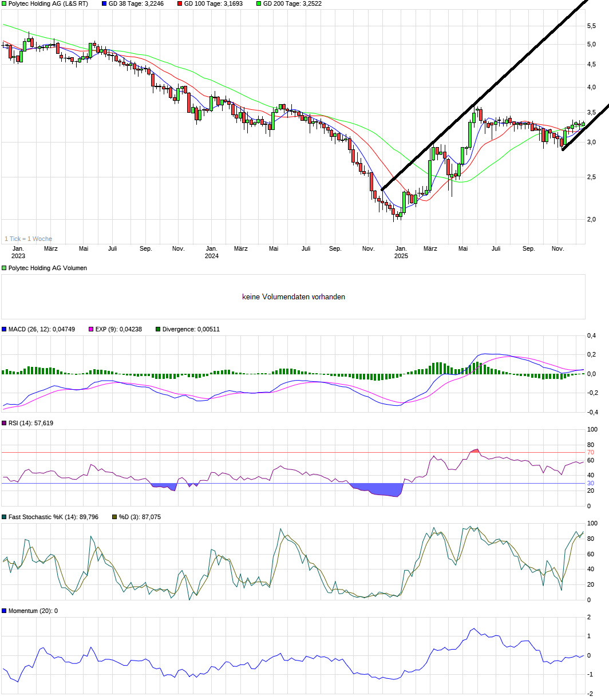Screen dimensions: 609x700
Task: Toggle the Polytec Holding AG price series visibility
Action: coord(4,3)
